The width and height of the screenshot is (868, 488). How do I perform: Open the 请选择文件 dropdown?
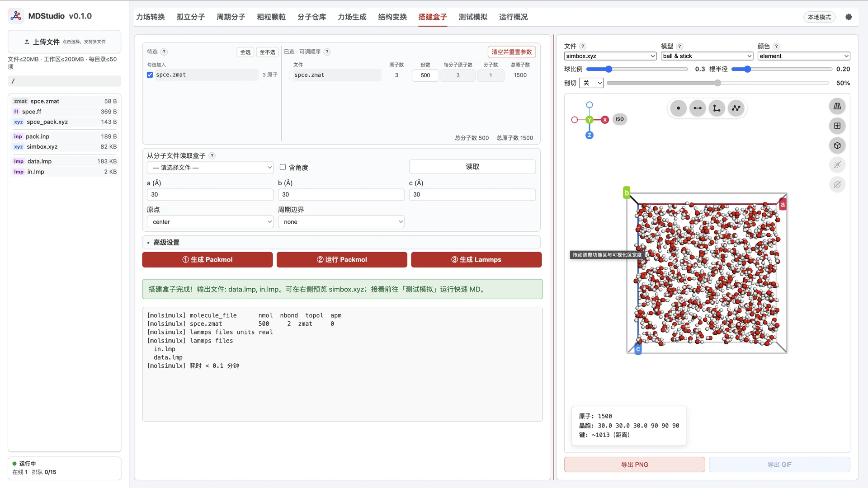(210, 168)
